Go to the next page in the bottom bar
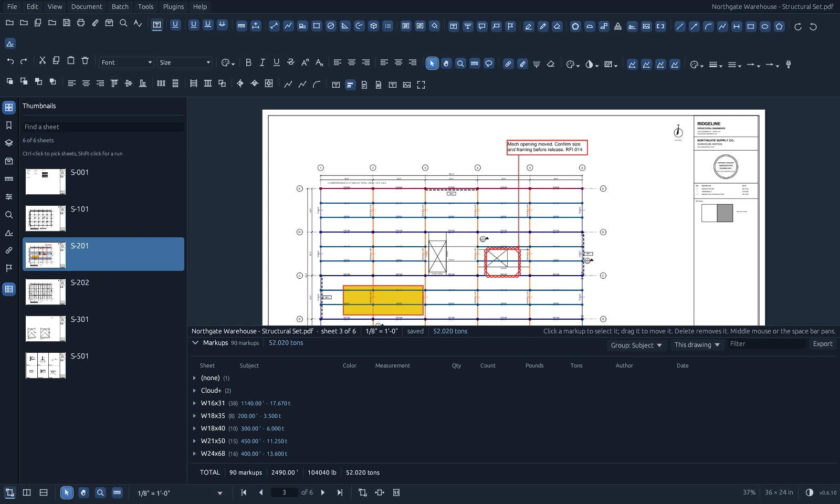840x504 pixels. (x=323, y=492)
